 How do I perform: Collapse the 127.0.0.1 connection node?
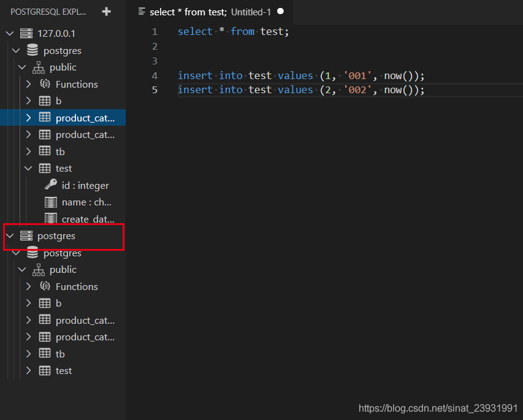[x=10, y=33]
